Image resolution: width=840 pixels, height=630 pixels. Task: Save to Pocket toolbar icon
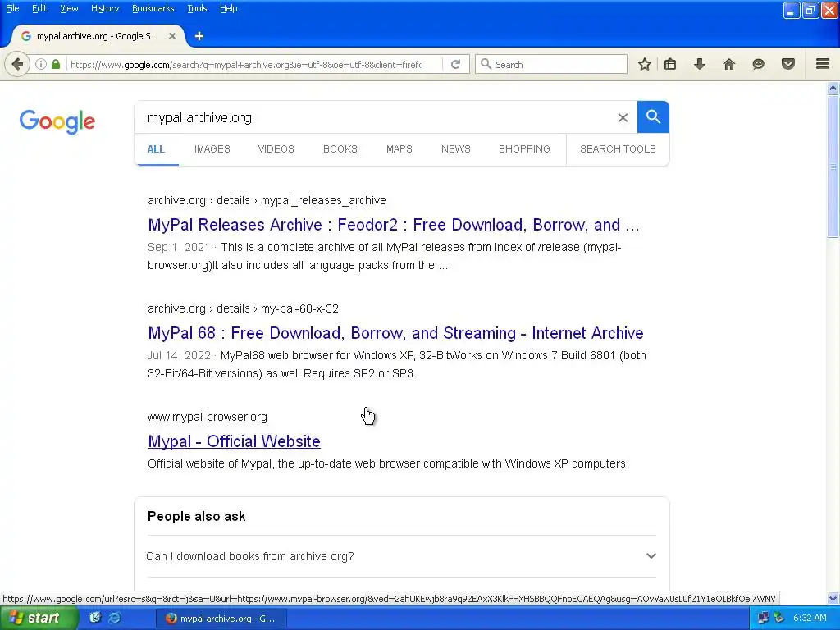(x=788, y=64)
